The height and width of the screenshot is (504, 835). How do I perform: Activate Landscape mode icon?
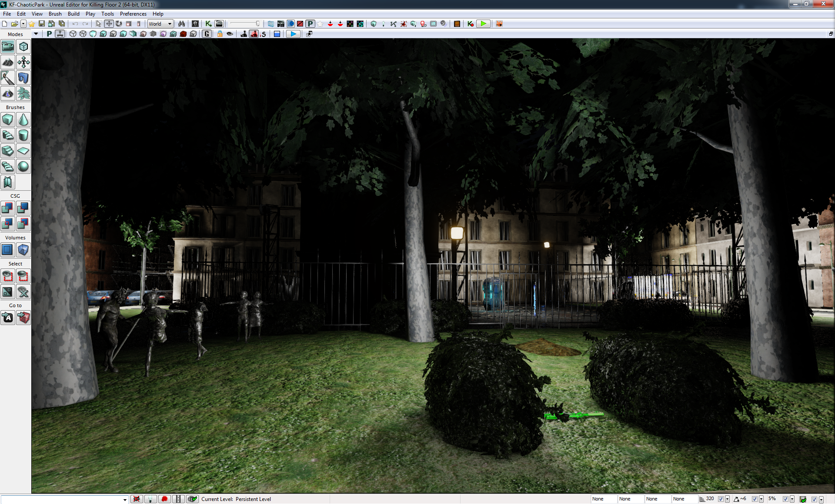8,93
